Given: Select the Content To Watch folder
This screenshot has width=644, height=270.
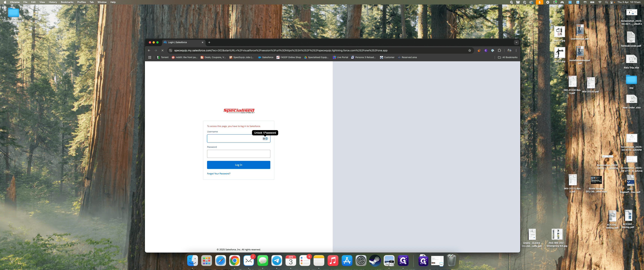Looking at the screenshot, I should (x=13, y=15).
